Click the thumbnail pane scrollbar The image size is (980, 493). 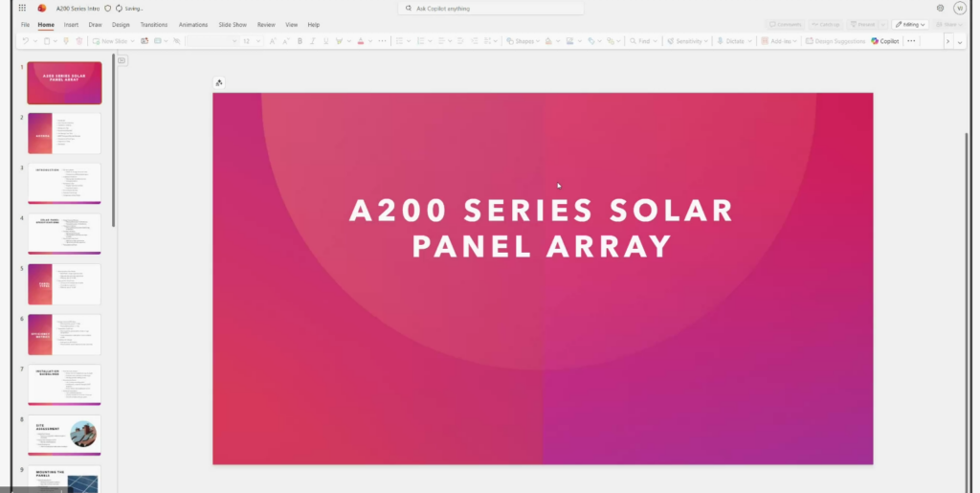pyautogui.click(x=113, y=141)
